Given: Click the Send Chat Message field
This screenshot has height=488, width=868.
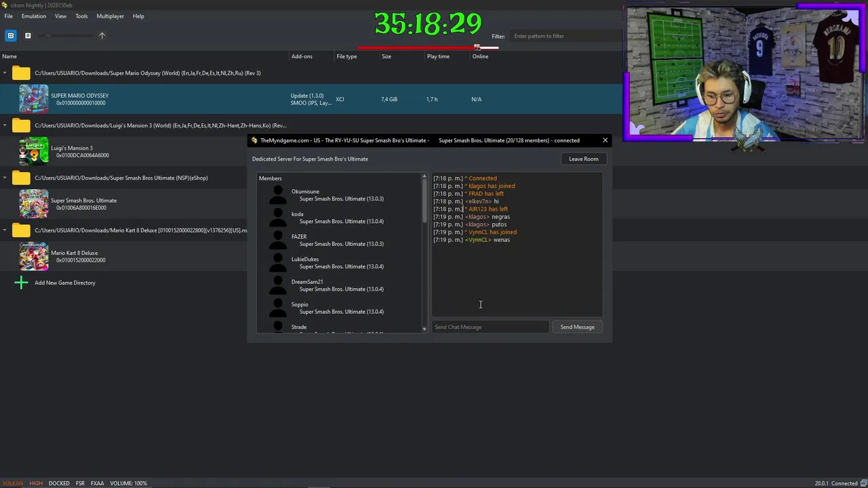Looking at the screenshot, I should click(490, 327).
